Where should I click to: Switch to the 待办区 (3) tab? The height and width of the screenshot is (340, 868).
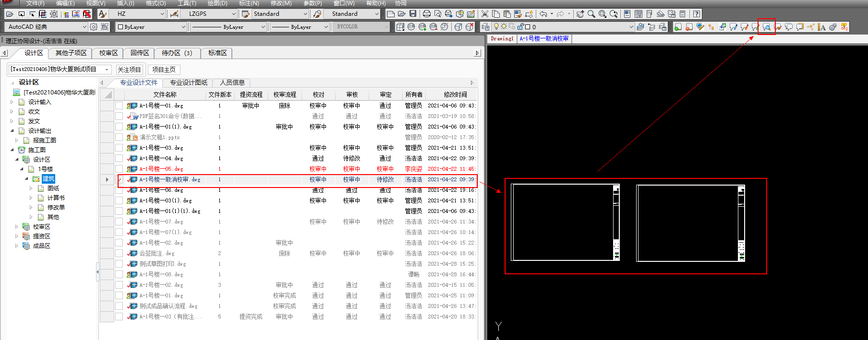[177, 53]
